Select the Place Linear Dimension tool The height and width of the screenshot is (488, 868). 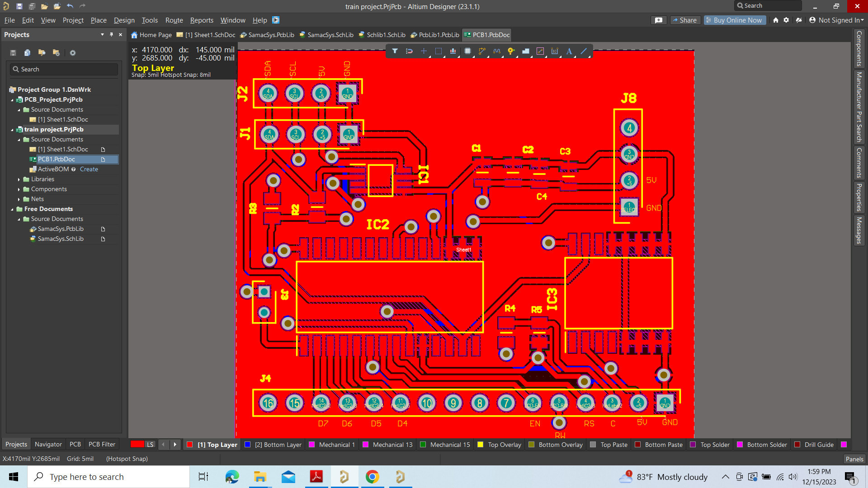coord(555,51)
